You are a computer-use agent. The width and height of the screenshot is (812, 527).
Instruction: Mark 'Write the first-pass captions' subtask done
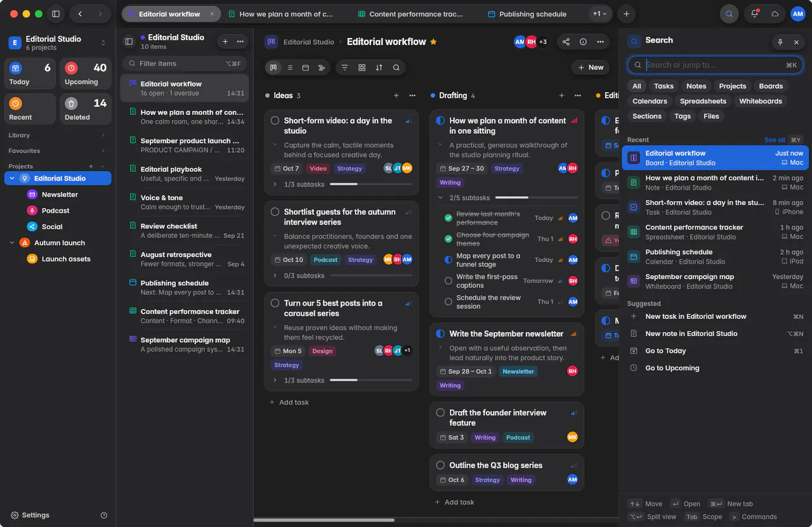pyautogui.click(x=449, y=281)
